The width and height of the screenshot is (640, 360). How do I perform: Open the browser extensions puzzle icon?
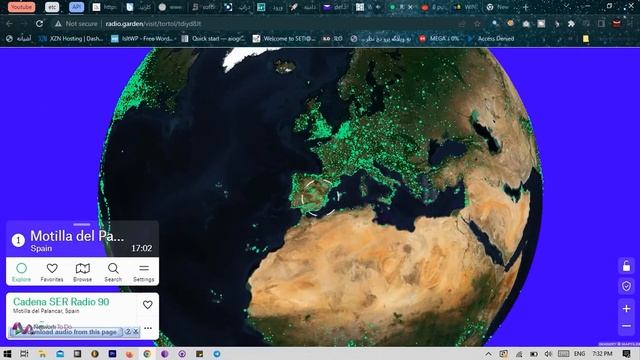[571, 24]
